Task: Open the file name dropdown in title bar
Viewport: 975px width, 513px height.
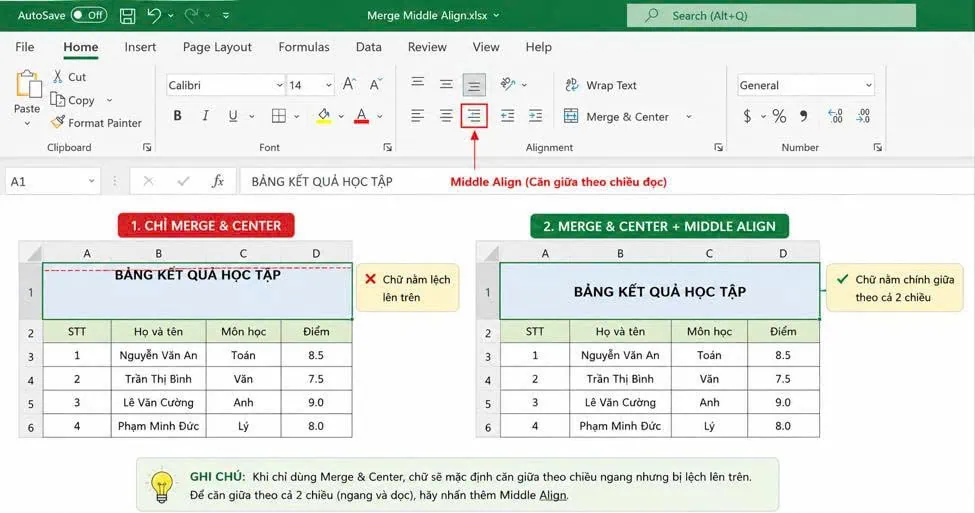Action: coord(496,16)
